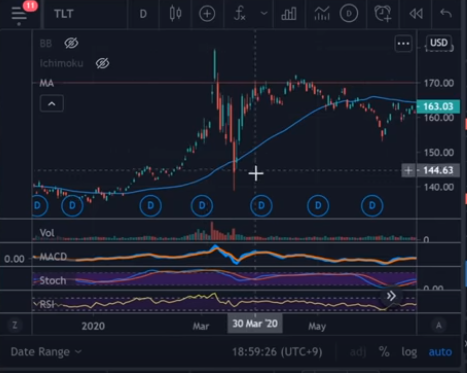
Task: Select the Vol indicator label
Action: 47,233
